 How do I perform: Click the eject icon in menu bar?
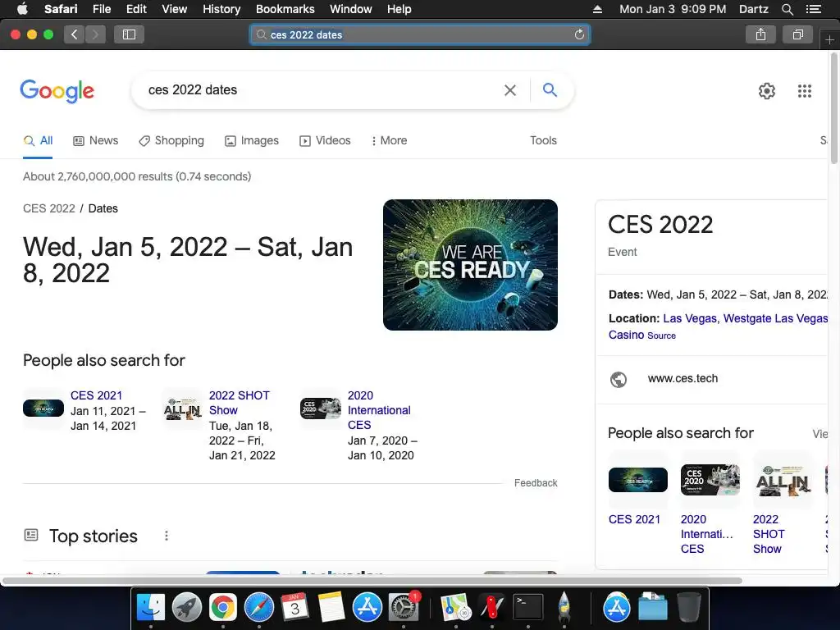[597, 9]
